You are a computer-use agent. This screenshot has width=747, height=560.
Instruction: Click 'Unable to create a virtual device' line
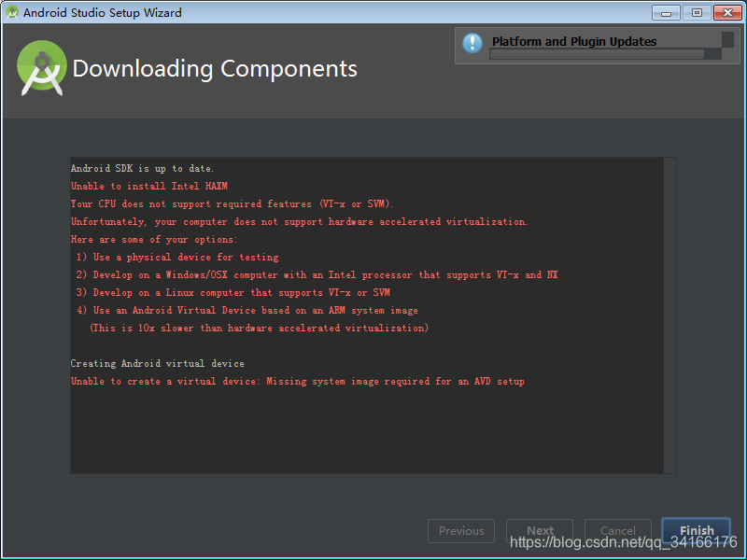pyautogui.click(x=297, y=382)
